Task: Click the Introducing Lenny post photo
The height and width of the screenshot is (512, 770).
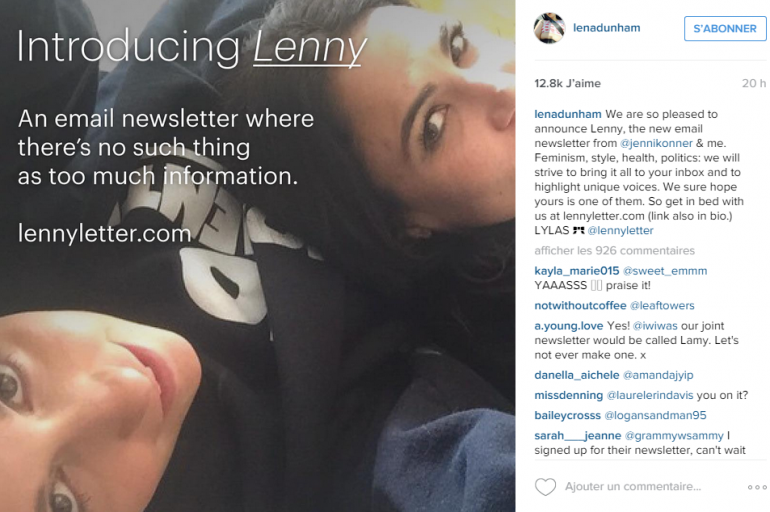Action: (x=257, y=256)
